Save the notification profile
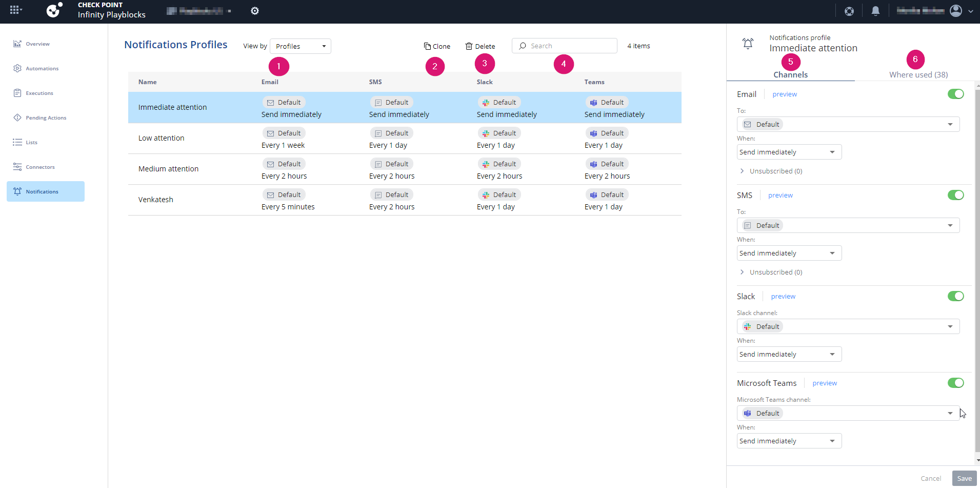Image resolution: width=980 pixels, height=488 pixels. click(964, 478)
